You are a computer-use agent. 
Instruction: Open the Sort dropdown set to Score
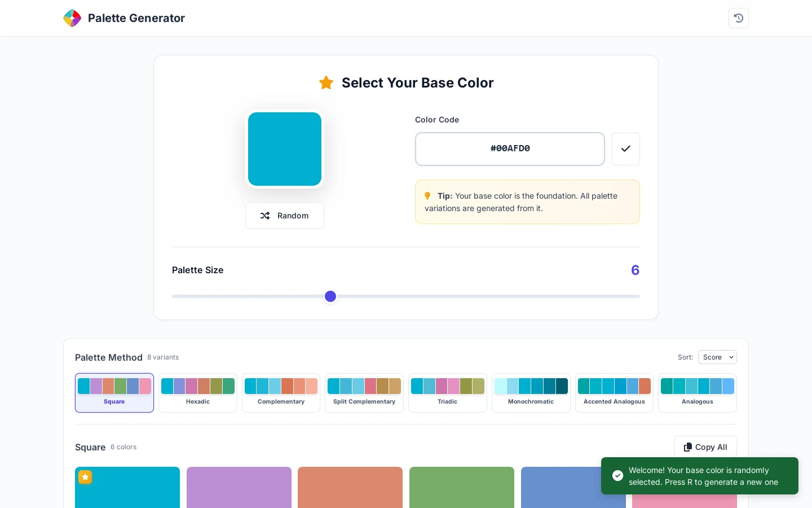(x=717, y=357)
